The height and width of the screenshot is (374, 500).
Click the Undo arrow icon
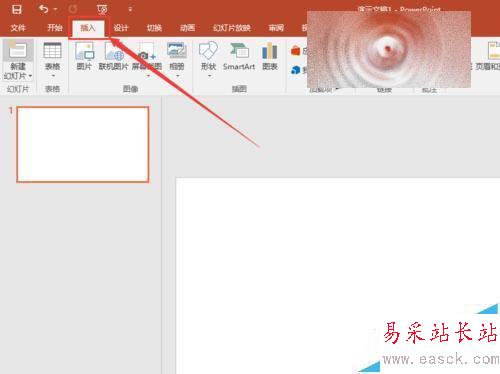click(43, 9)
